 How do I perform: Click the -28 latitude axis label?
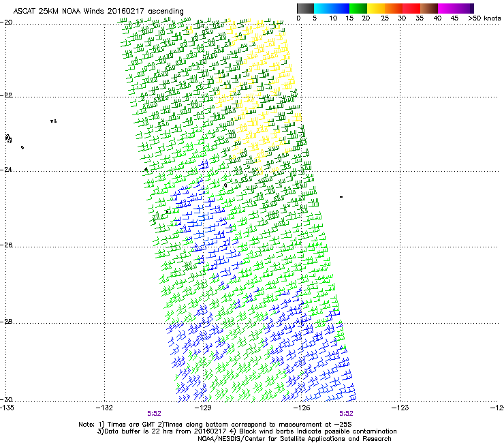click(6, 322)
